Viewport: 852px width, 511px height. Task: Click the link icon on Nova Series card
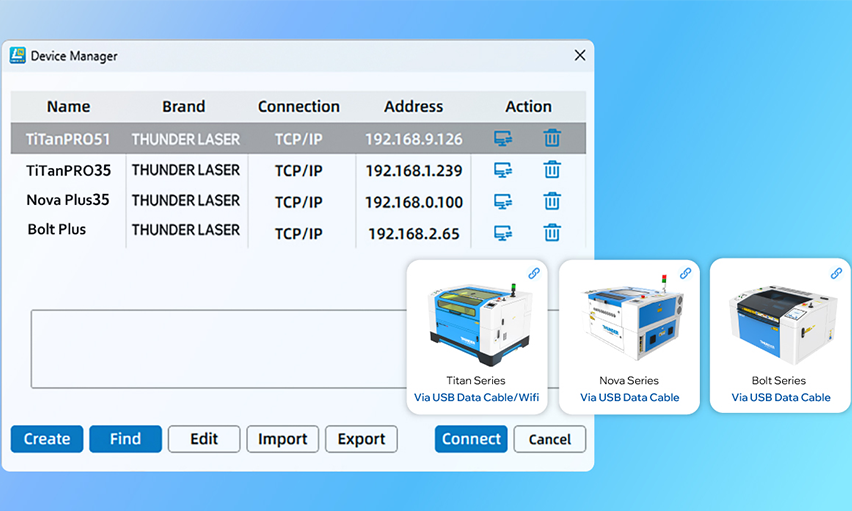point(686,273)
